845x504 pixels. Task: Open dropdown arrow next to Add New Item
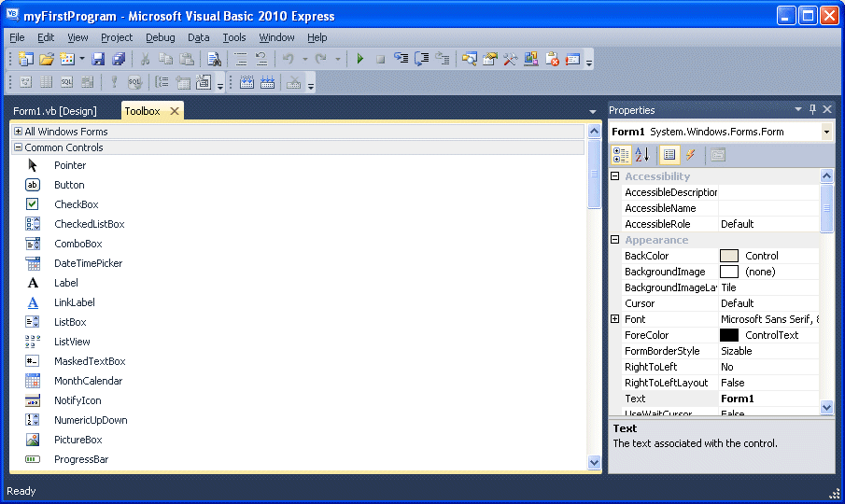[82, 59]
